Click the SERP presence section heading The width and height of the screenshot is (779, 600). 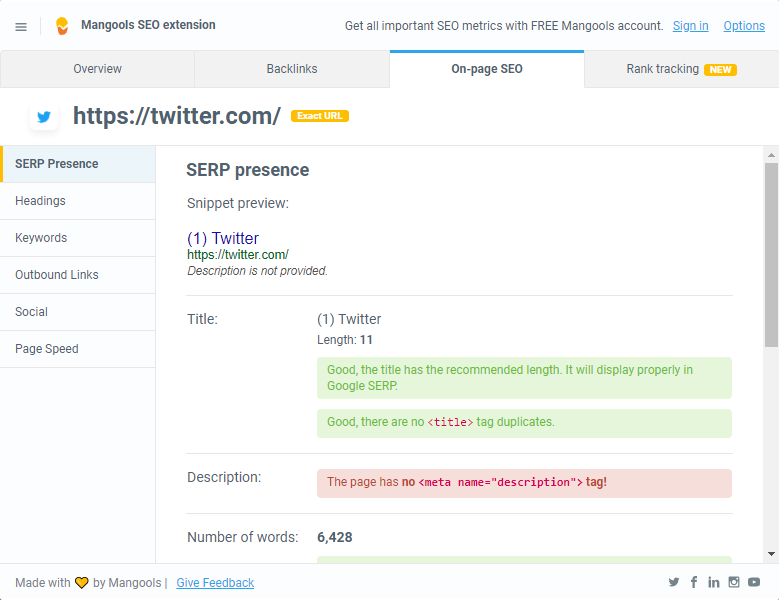tap(247, 170)
